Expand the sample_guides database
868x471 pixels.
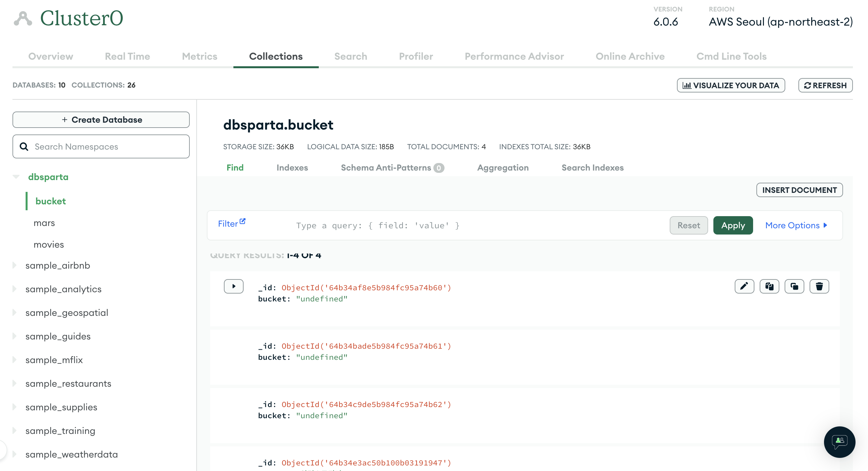pyautogui.click(x=14, y=336)
